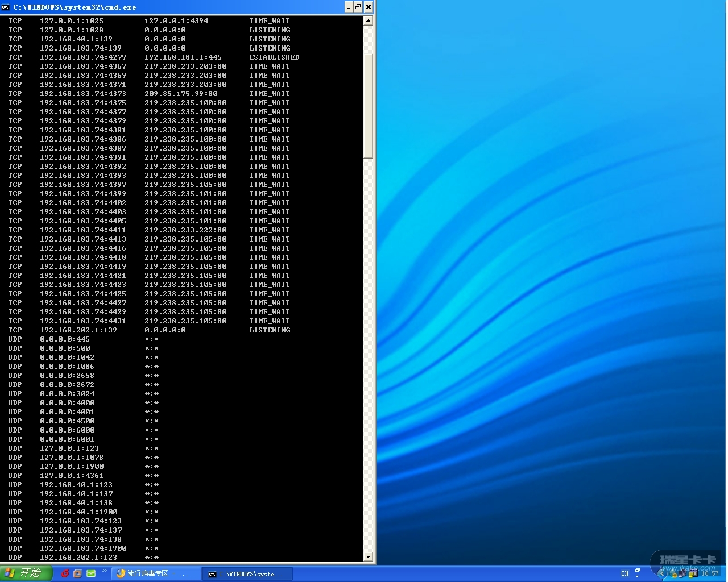Image resolution: width=728 pixels, height=582 pixels.
Task: Switch to the 流行病毒专区 taskbar window
Action: point(156,574)
